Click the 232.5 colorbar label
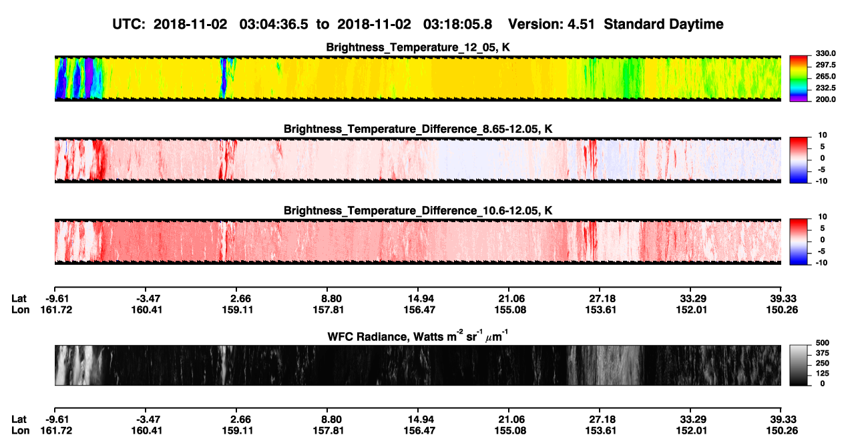 (x=827, y=87)
